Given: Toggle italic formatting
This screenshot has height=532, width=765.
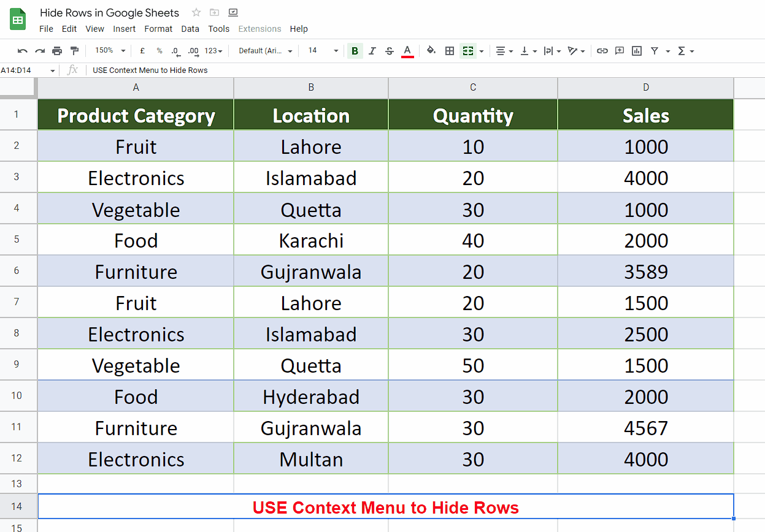Looking at the screenshot, I should click(x=372, y=51).
